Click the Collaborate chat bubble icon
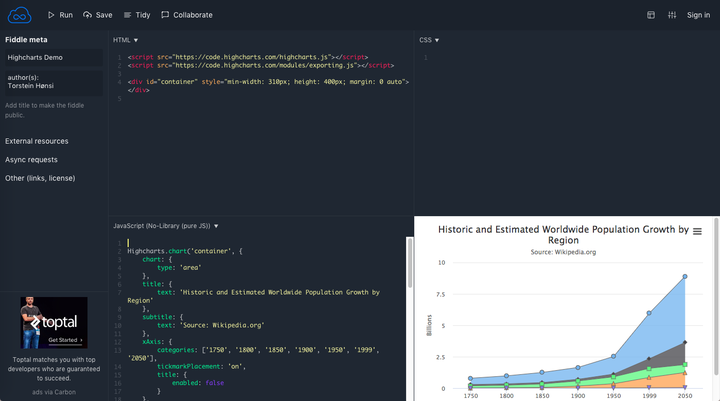This screenshot has height=401, width=720. 165,15
